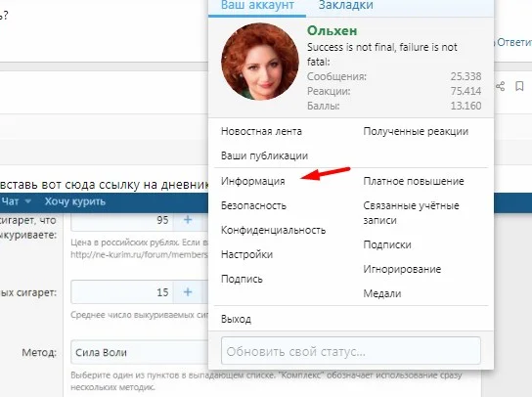The width and height of the screenshot is (532, 397).
Task: Click the Баллы count 13.160
Action: click(465, 106)
